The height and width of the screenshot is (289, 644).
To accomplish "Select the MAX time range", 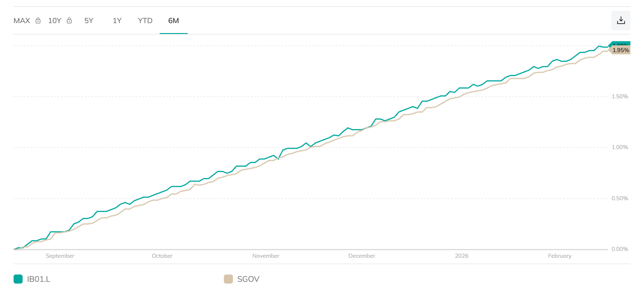I will pyautogui.click(x=22, y=21).
